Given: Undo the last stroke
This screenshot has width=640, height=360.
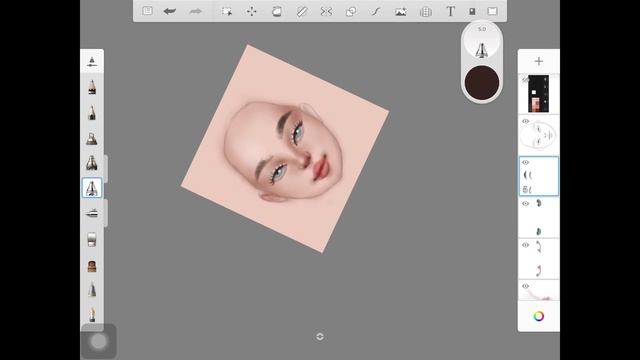Looking at the screenshot, I should [169, 11].
